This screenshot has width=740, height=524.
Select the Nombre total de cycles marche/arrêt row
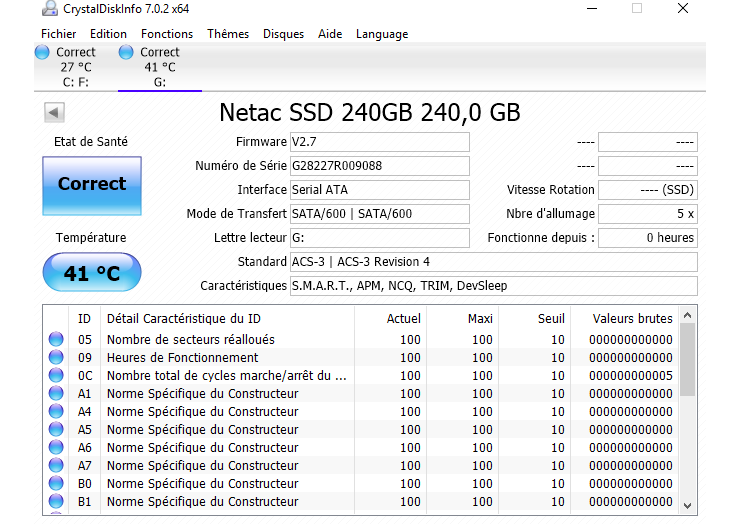tap(361, 375)
